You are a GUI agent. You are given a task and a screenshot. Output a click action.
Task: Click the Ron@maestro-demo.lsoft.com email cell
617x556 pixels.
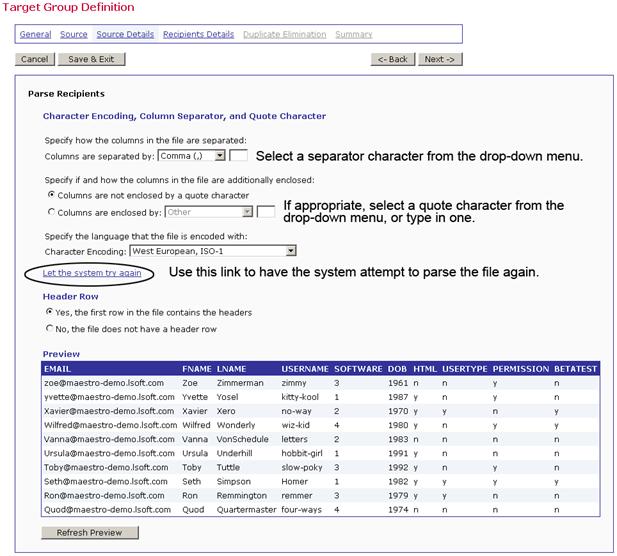click(x=104, y=496)
